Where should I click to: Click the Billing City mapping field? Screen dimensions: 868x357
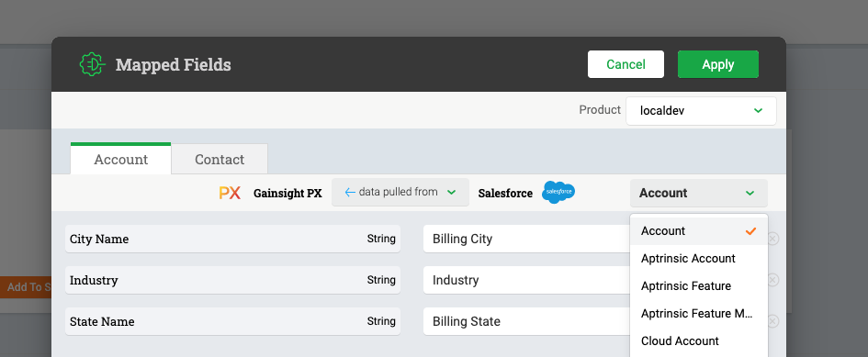[x=526, y=239]
